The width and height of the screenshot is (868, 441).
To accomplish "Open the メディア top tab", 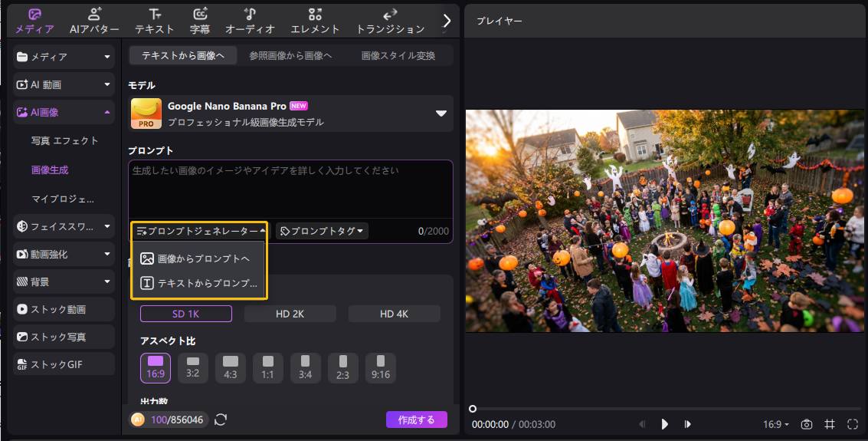I will 34,21.
